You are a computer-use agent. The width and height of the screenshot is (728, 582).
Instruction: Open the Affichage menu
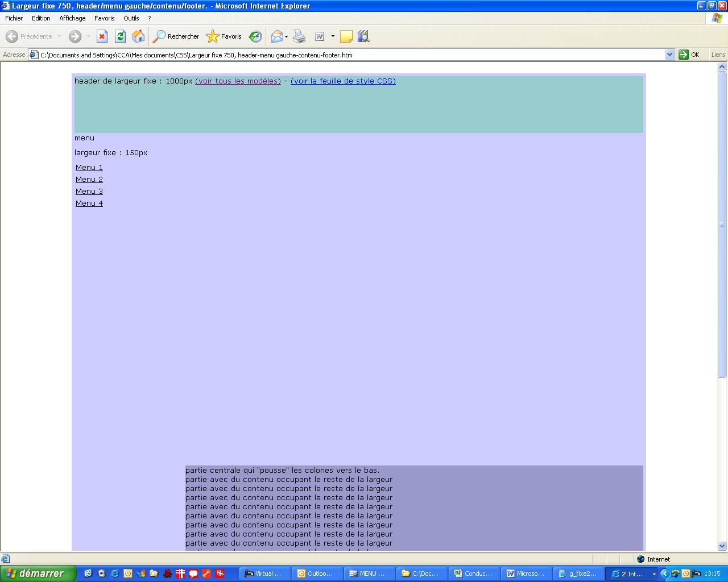coord(72,18)
